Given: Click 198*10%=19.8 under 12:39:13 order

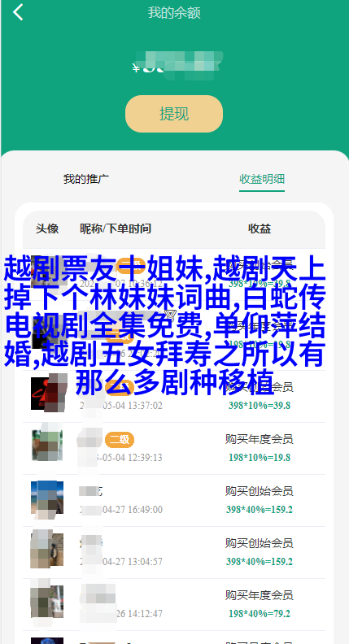Looking at the screenshot, I should coord(260,457).
